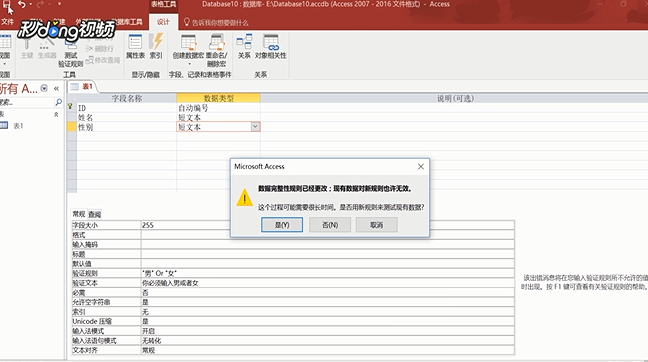This screenshot has height=362, width=648.
Task: Click the primary key row selector for ID
Action: [71, 107]
